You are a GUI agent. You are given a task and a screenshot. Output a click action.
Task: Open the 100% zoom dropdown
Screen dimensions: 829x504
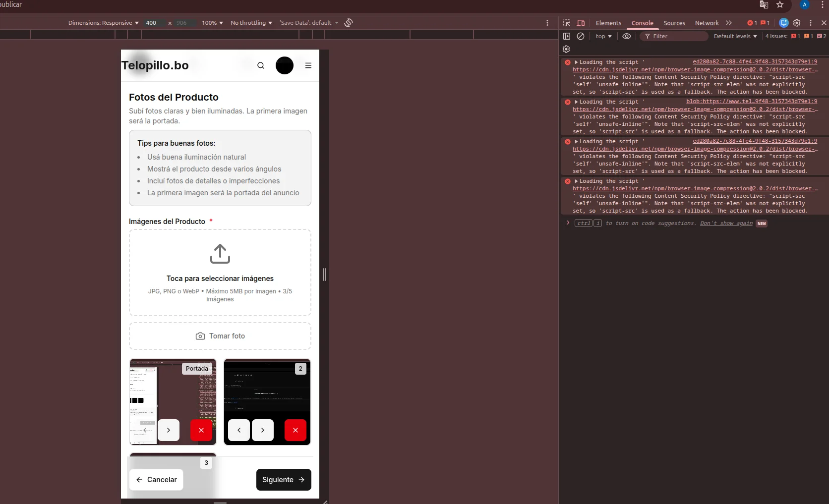pyautogui.click(x=212, y=23)
